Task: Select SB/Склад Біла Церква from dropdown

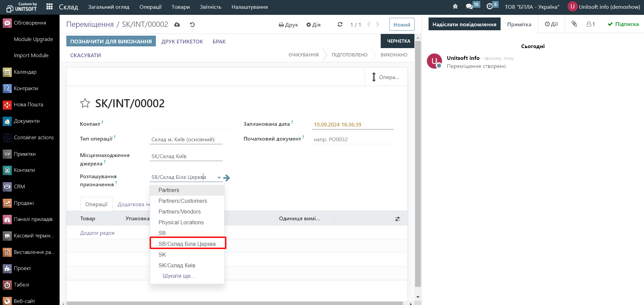Action: point(187,244)
